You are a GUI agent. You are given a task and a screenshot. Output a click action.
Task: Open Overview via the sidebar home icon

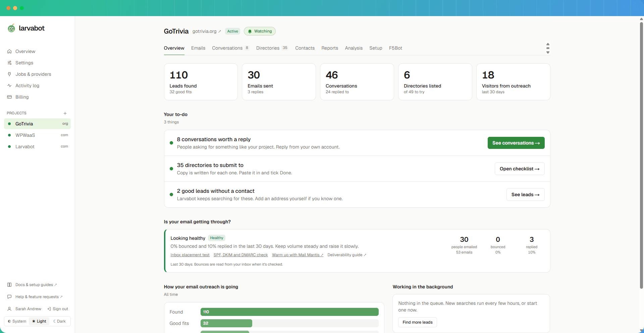pos(9,51)
